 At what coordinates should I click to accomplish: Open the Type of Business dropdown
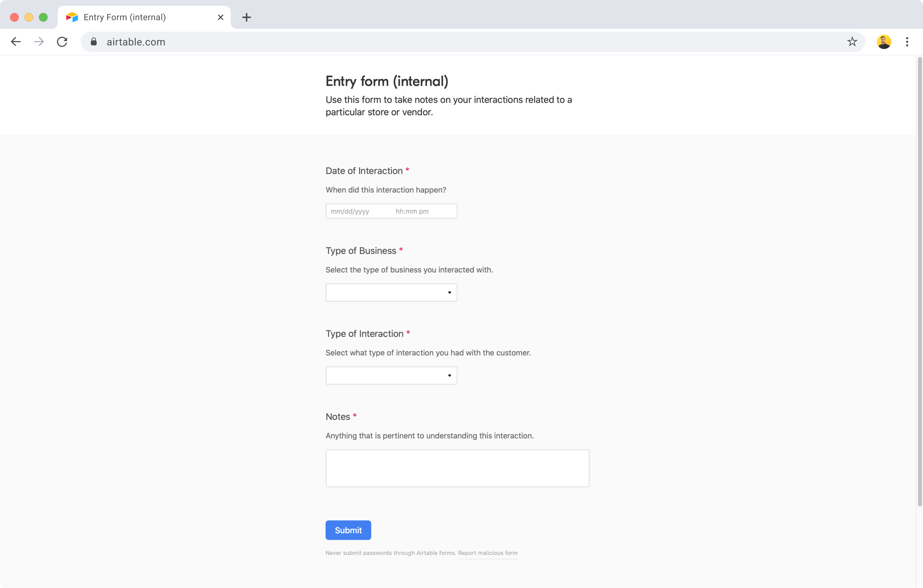[391, 293]
